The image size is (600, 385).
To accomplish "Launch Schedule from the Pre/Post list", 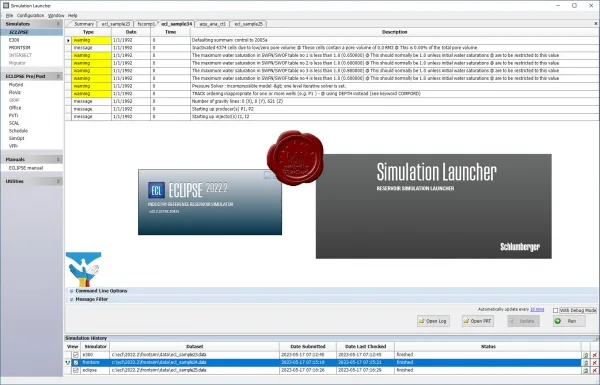I will 18,131.
